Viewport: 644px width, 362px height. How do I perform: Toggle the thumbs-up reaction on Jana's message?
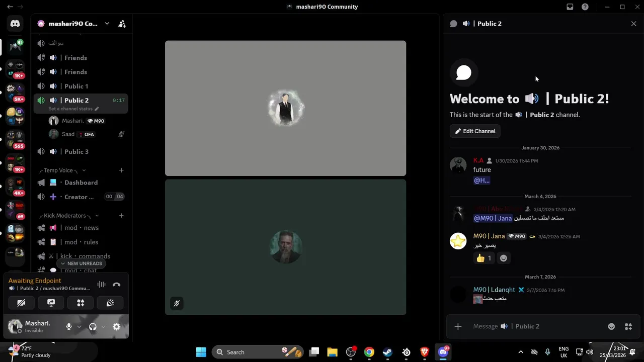[484, 258]
